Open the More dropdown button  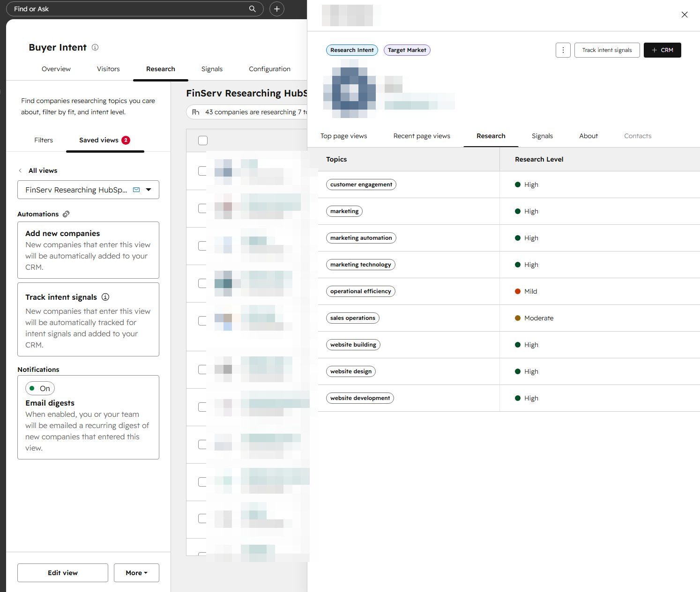136,573
